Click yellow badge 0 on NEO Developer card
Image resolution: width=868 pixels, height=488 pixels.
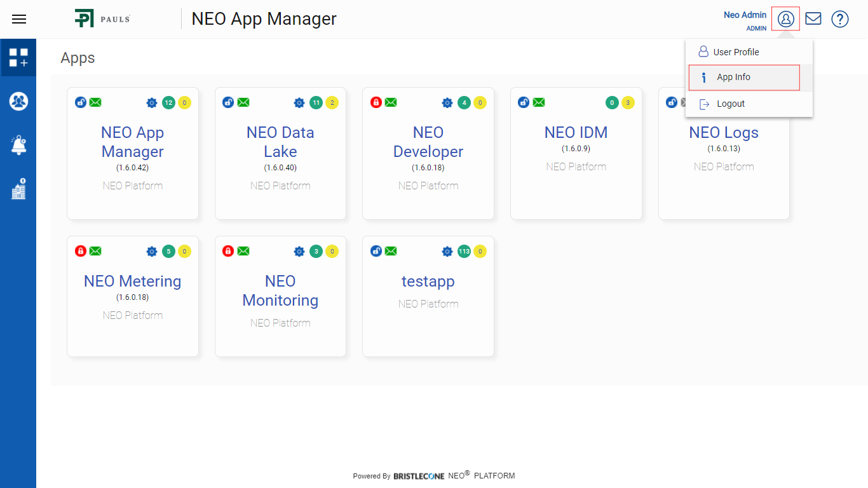pos(480,102)
